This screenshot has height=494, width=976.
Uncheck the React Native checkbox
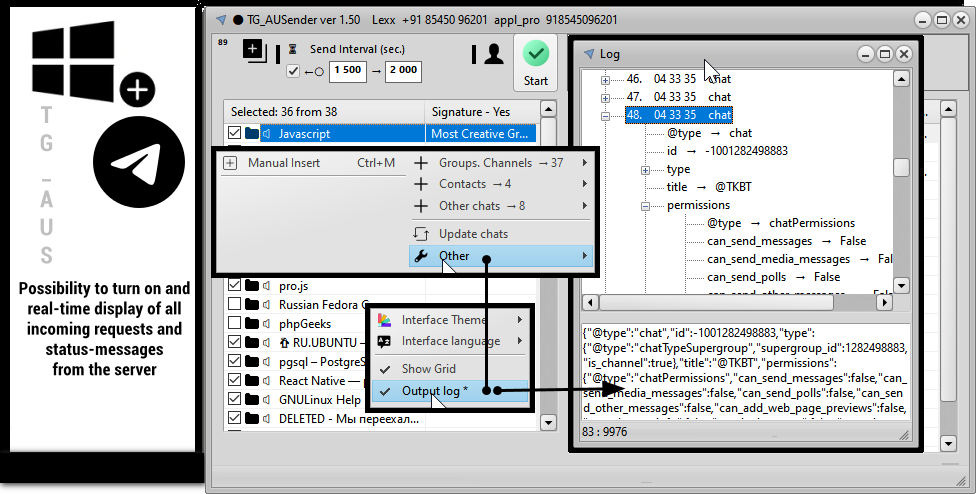234,380
